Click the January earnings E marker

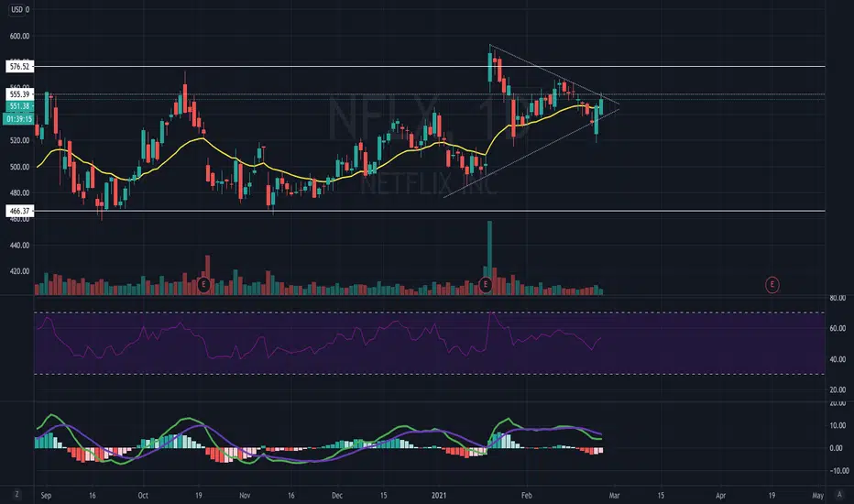click(486, 284)
